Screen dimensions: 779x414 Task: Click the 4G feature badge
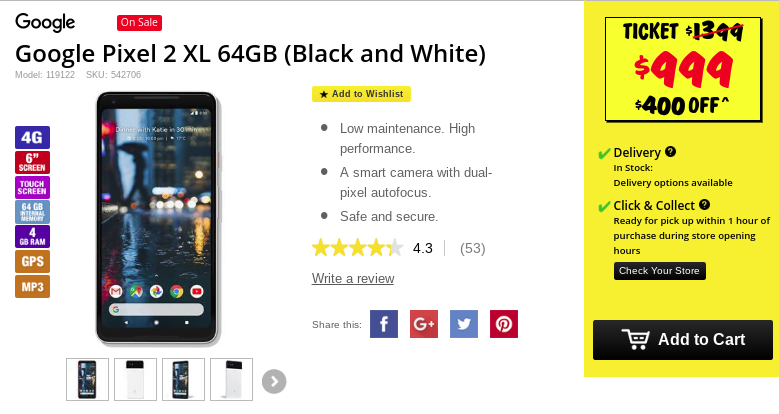32,138
